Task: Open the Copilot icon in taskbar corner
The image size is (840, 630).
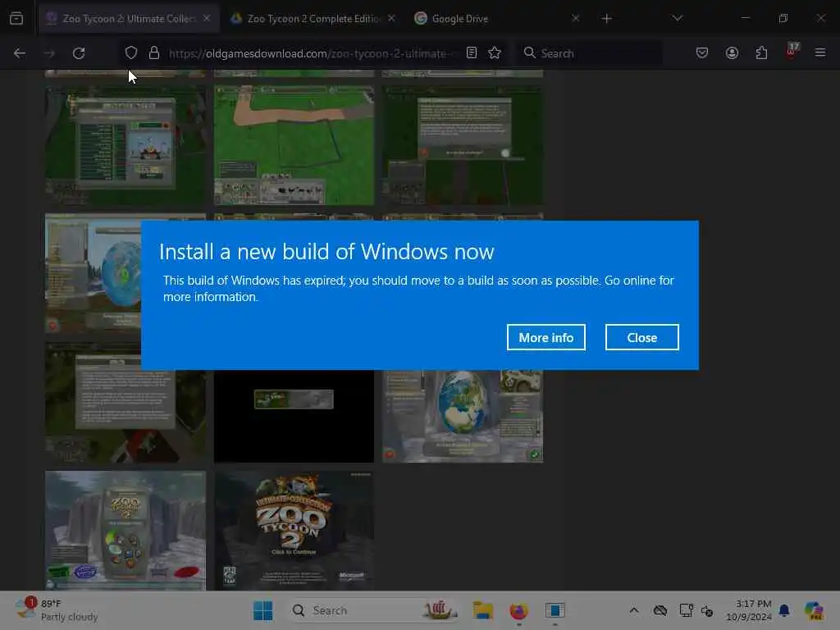Action: pyautogui.click(x=814, y=610)
